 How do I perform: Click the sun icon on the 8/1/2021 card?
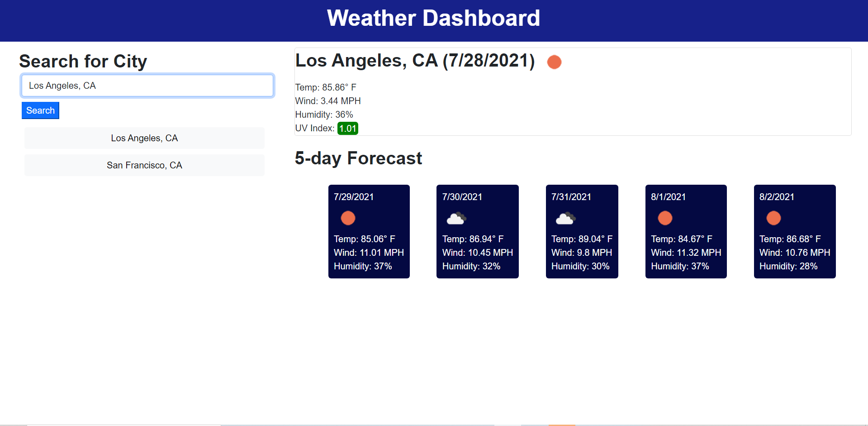click(x=665, y=218)
